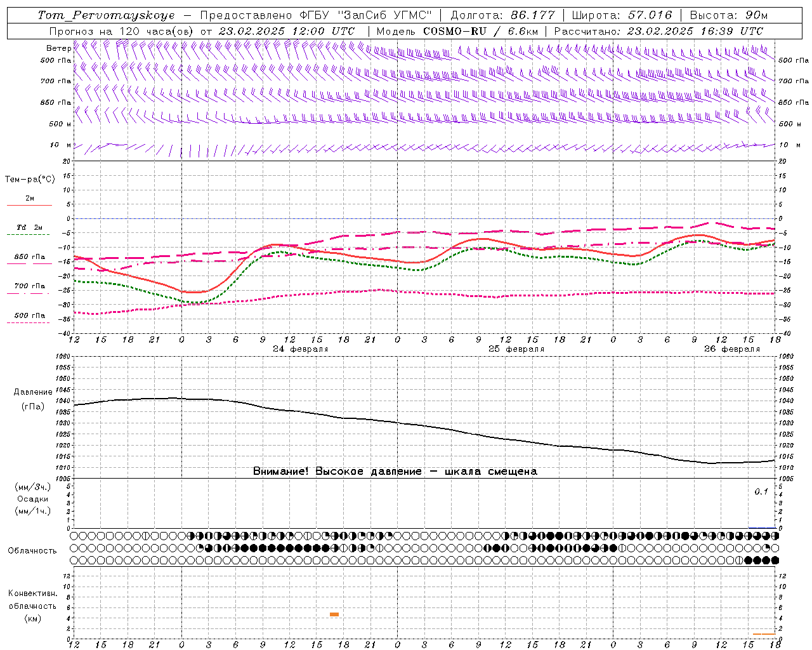Click the forecast start time 23.02.2025 12:00 UTC
Screen dimensions: 812x650
[287, 31]
